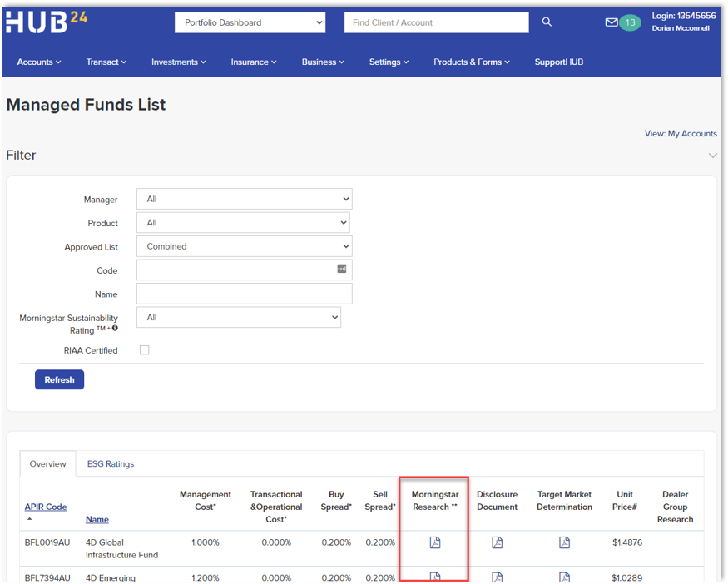Open the Portfolio Dashboard selector
The image size is (728, 584).
(250, 22)
